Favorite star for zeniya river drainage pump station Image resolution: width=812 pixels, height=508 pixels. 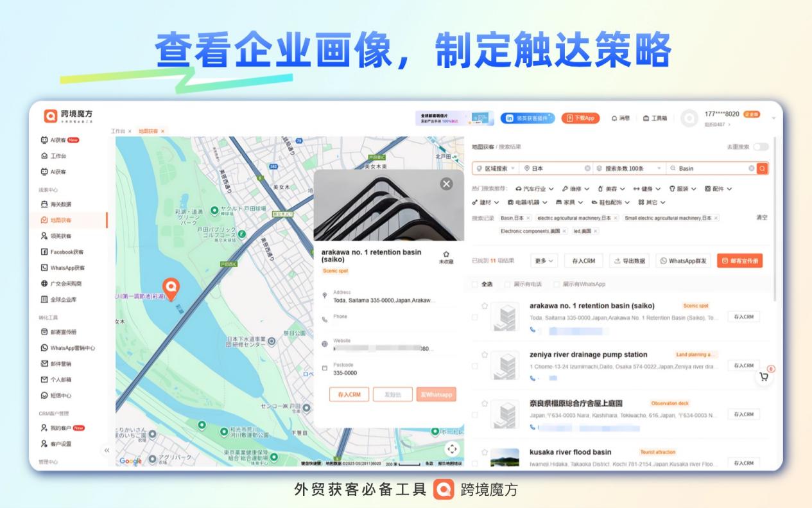pos(485,354)
